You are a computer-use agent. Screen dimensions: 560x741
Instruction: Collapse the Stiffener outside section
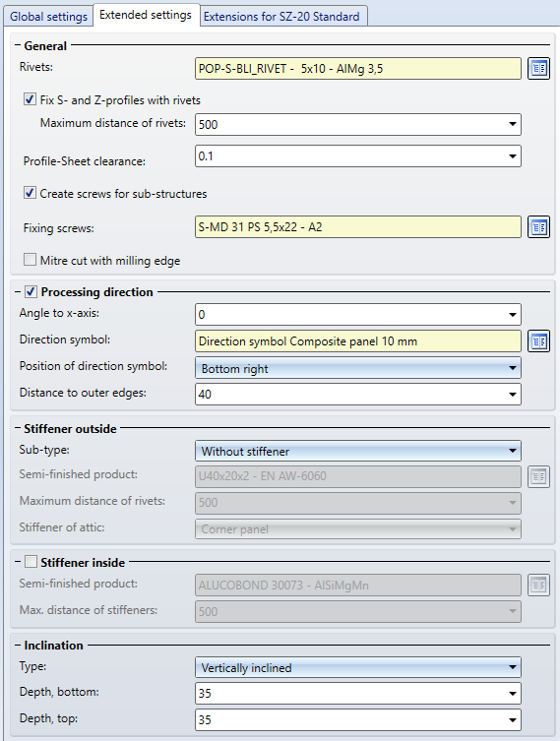(18, 429)
